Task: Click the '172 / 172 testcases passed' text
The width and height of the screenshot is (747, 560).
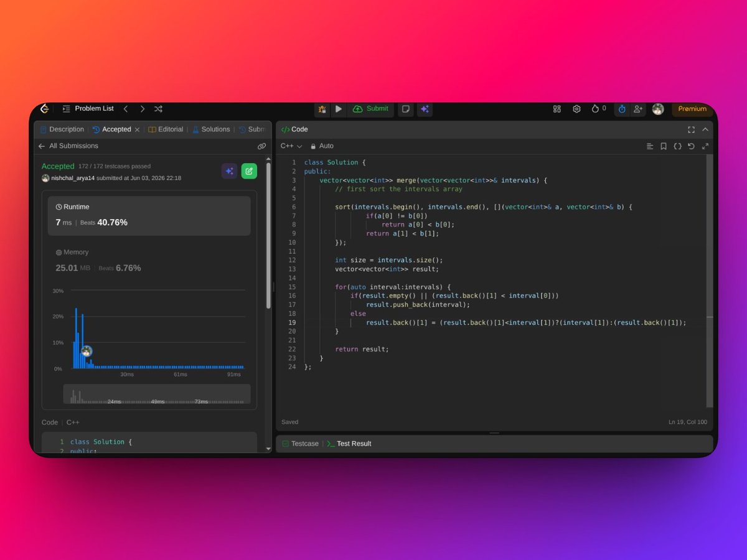Action: click(115, 166)
